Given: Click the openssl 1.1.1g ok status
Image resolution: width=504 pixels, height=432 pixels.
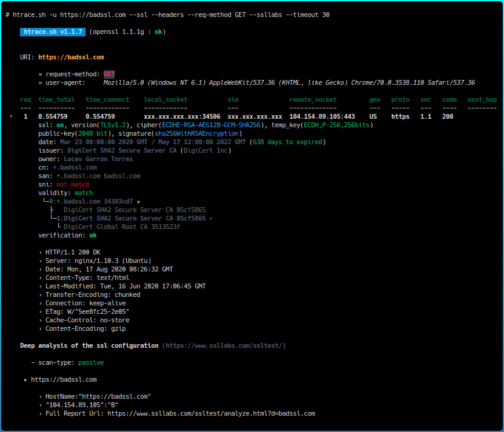Looking at the screenshot, I should coord(158,32).
